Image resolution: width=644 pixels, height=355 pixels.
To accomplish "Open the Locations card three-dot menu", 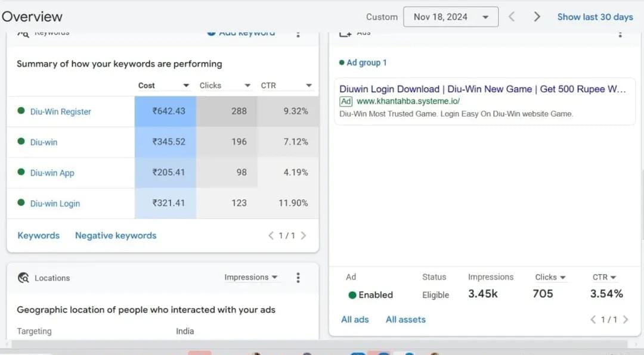I will pyautogui.click(x=298, y=278).
